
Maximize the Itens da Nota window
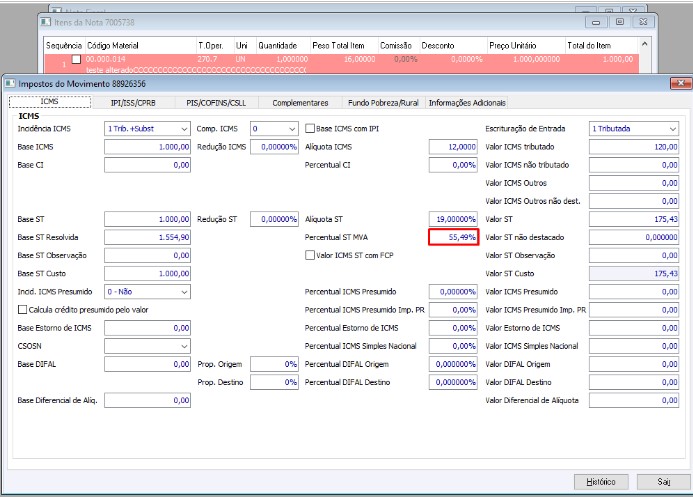(620, 22)
